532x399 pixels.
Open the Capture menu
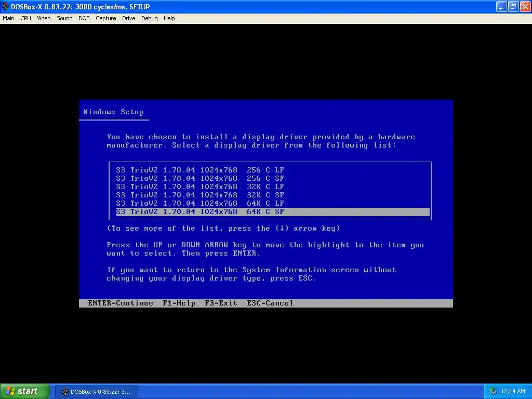[106, 18]
